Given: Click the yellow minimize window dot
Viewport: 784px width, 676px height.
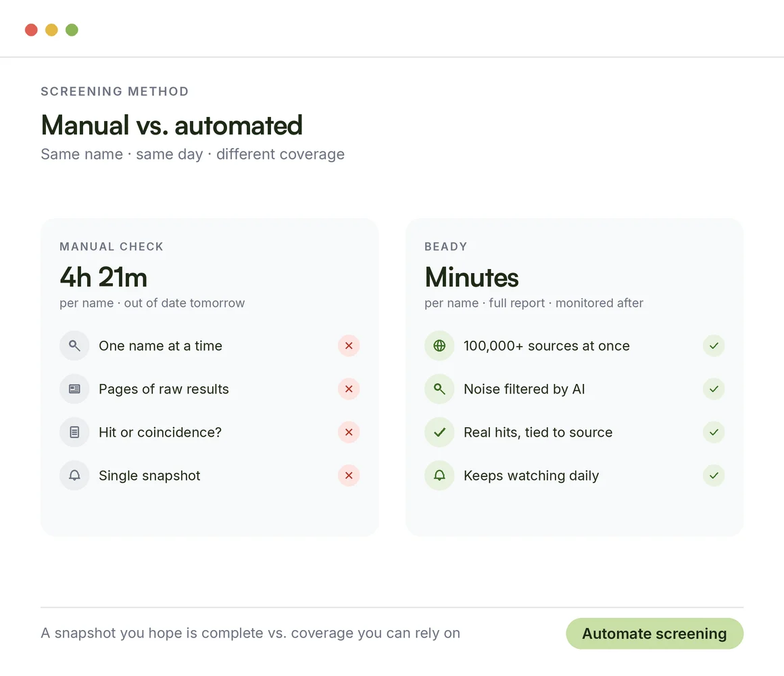Looking at the screenshot, I should (x=51, y=30).
